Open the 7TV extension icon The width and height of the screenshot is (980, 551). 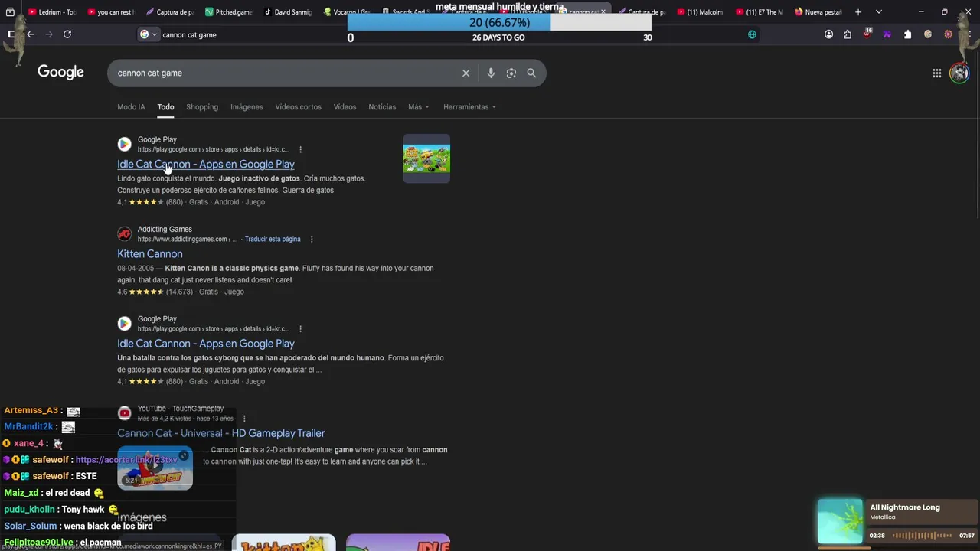pos(887,34)
